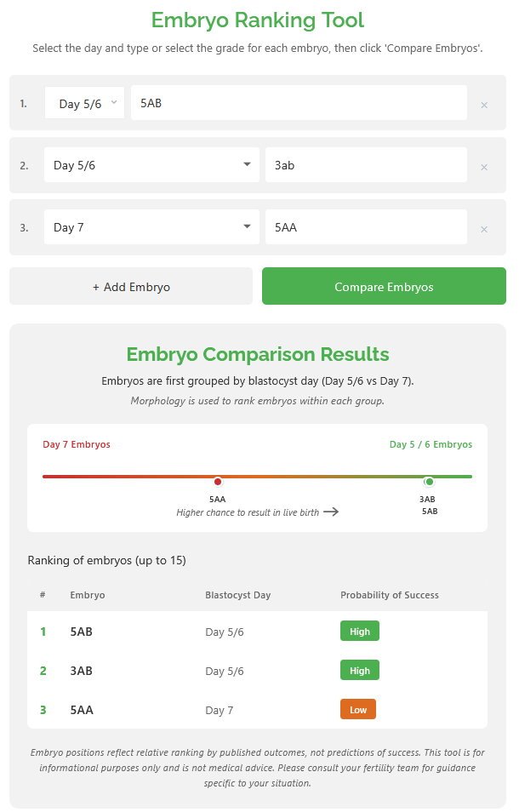519x812 pixels.
Task: Select the 5AA marker on the gradient bar
Action: [218, 481]
